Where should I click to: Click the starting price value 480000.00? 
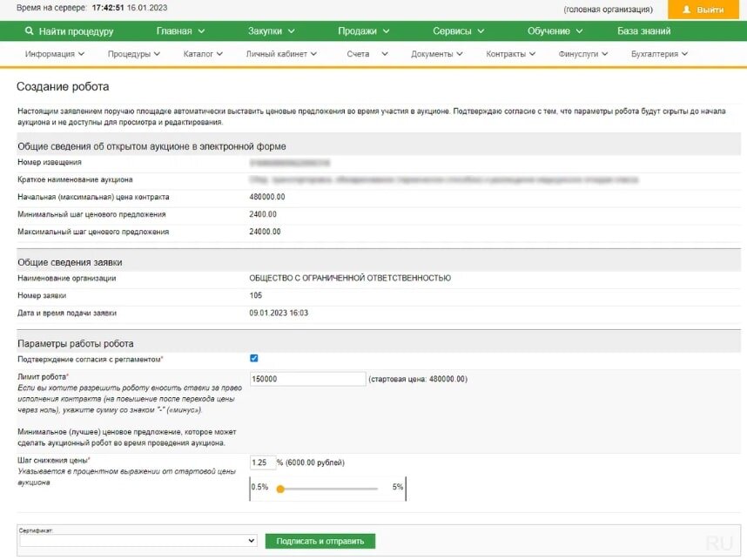[267, 197]
